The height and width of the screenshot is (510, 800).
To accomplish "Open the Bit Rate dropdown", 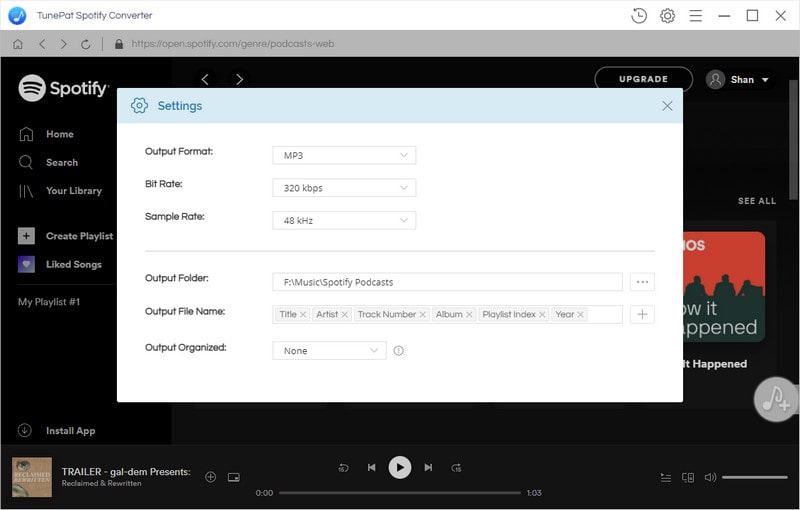I will 344,188.
